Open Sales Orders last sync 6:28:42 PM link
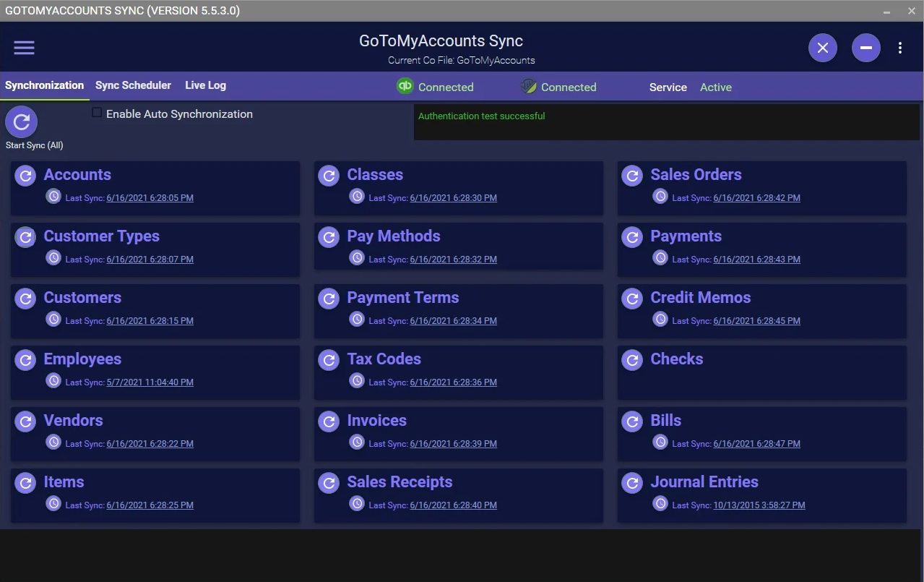The image size is (924, 582). 756,198
